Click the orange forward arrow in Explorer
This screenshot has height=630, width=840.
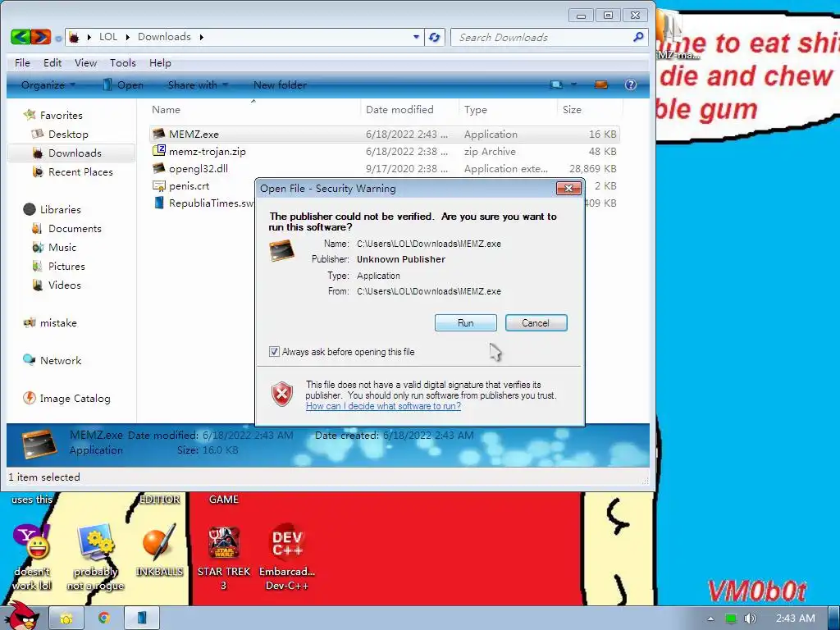tap(40, 37)
